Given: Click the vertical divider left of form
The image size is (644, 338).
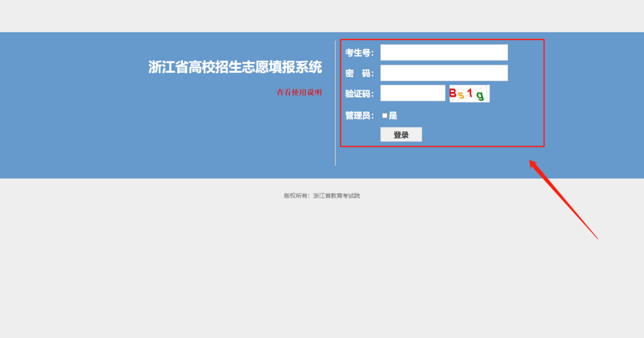Looking at the screenshot, I should pyautogui.click(x=335, y=103).
